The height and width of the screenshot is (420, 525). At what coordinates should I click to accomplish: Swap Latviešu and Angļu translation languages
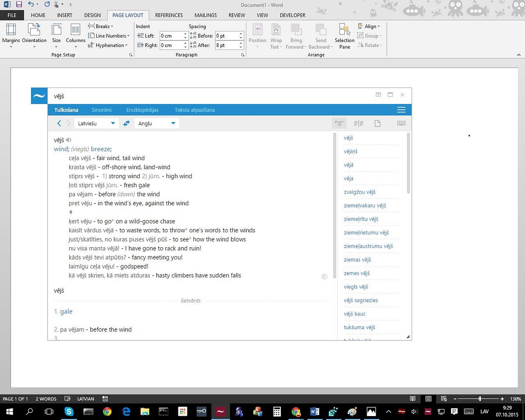(x=126, y=123)
